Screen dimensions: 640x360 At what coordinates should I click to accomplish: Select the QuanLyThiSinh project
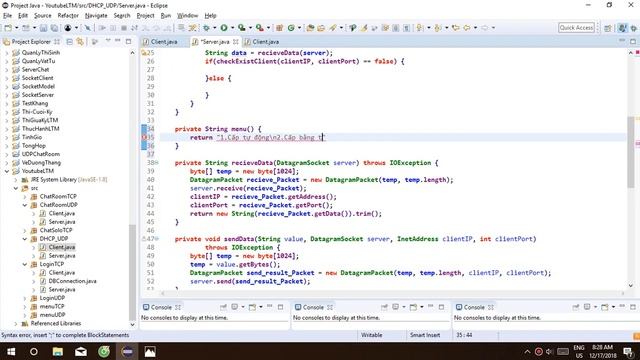tap(40, 53)
